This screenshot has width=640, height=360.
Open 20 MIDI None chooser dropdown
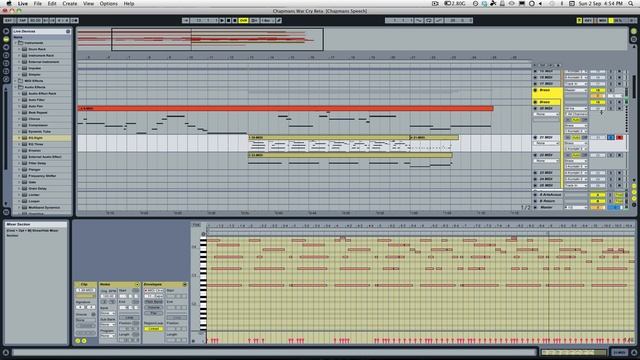(x=546, y=114)
